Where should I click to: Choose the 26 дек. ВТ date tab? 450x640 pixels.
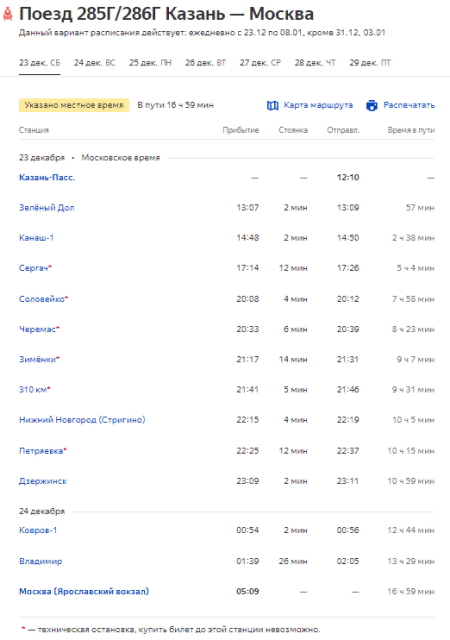205,63
